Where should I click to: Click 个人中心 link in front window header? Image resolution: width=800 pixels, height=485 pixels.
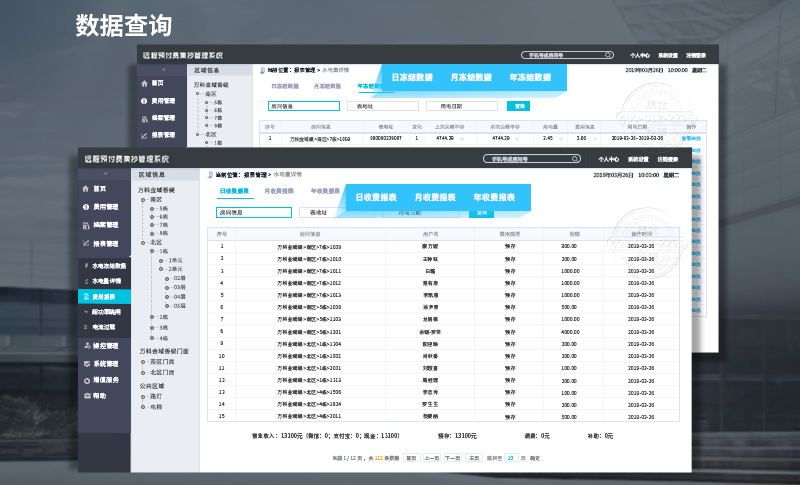(x=607, y=158)
